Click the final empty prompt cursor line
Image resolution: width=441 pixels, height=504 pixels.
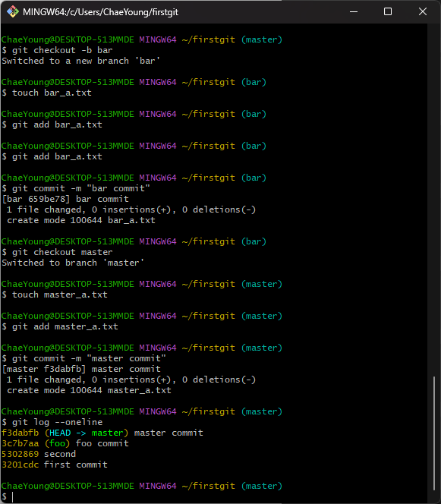[8, 496]
